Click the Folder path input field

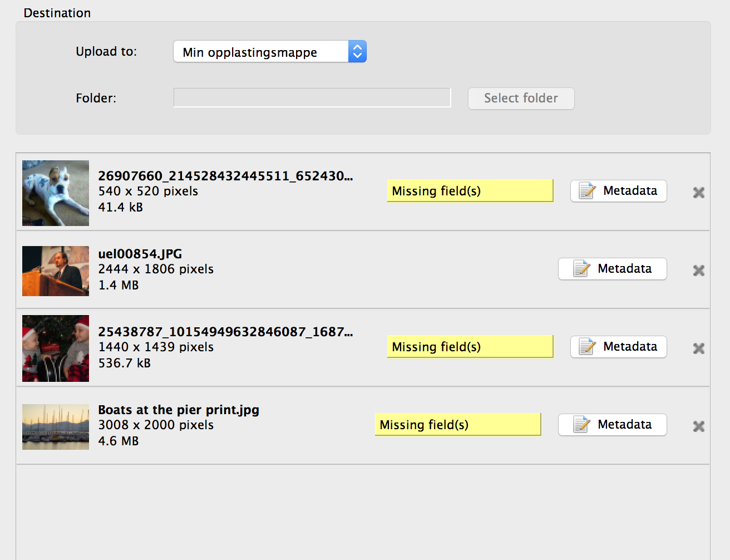pyautogui.click(x=312, y=97)
